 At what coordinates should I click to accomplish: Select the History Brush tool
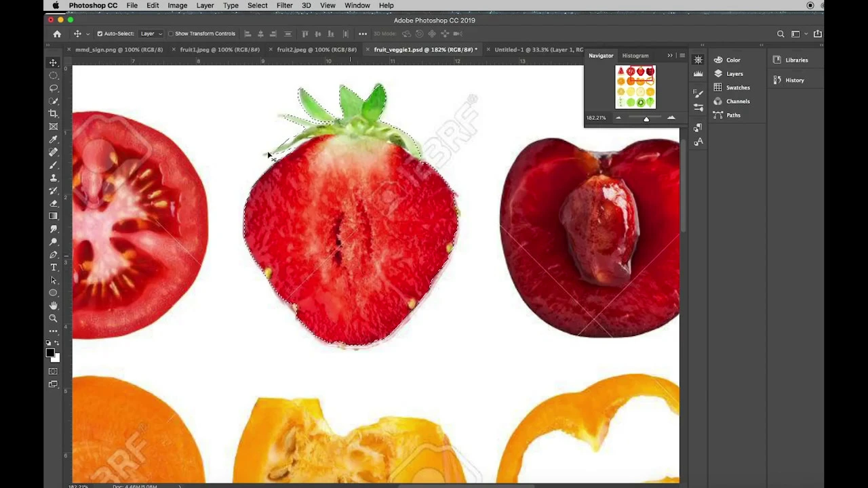(53, 190)
